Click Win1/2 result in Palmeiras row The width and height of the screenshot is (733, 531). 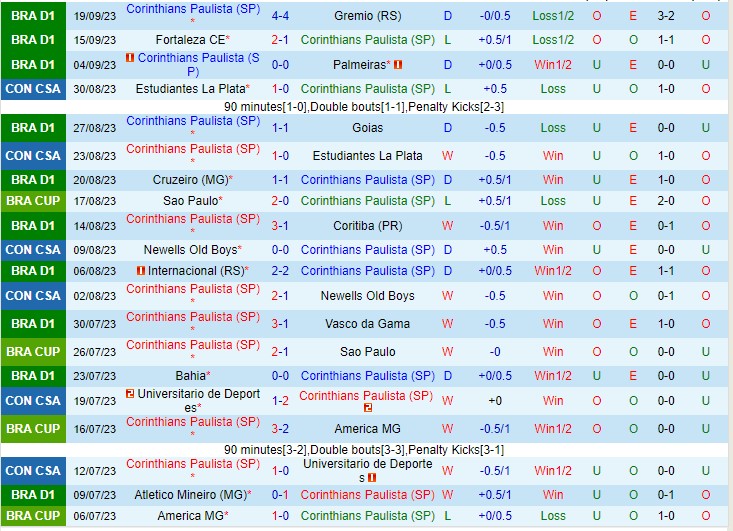(553, 65)
